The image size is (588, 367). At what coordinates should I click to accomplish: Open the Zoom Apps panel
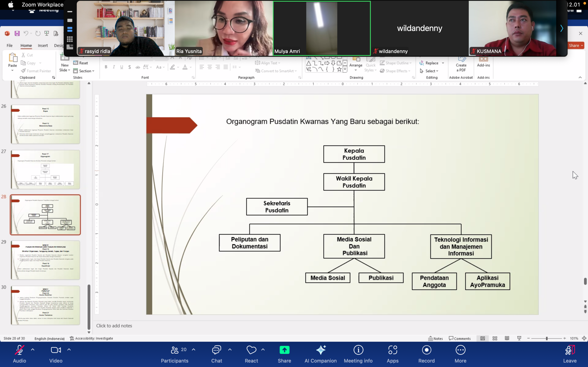tap(392, 354)
